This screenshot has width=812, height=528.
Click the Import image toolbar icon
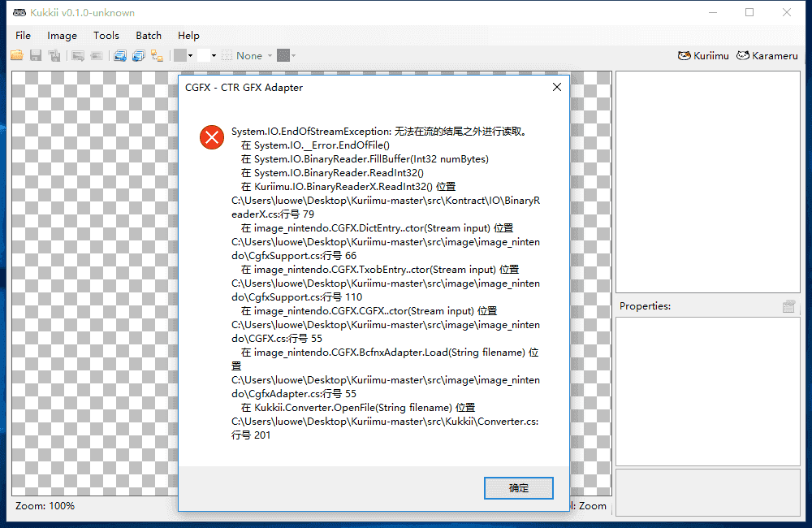(x=97, y=55)
